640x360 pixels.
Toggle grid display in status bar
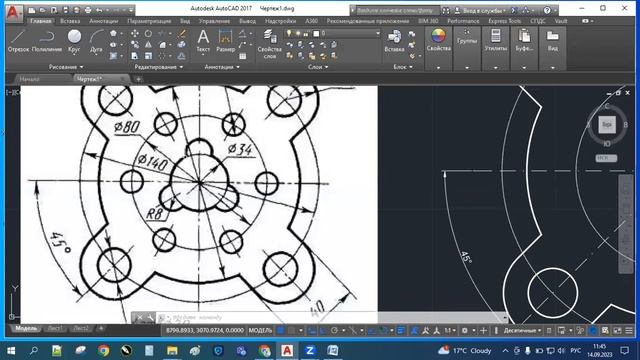coord(281,330)
